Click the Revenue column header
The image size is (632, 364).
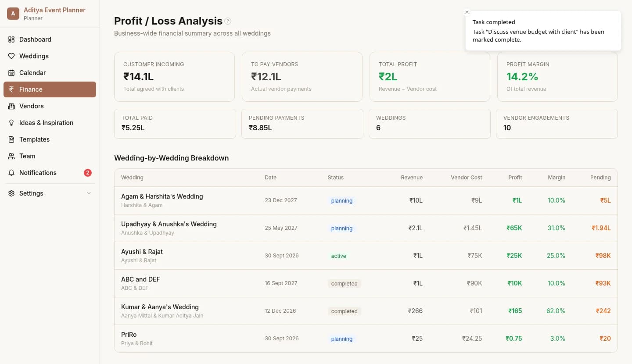click(x=412, y=178)
